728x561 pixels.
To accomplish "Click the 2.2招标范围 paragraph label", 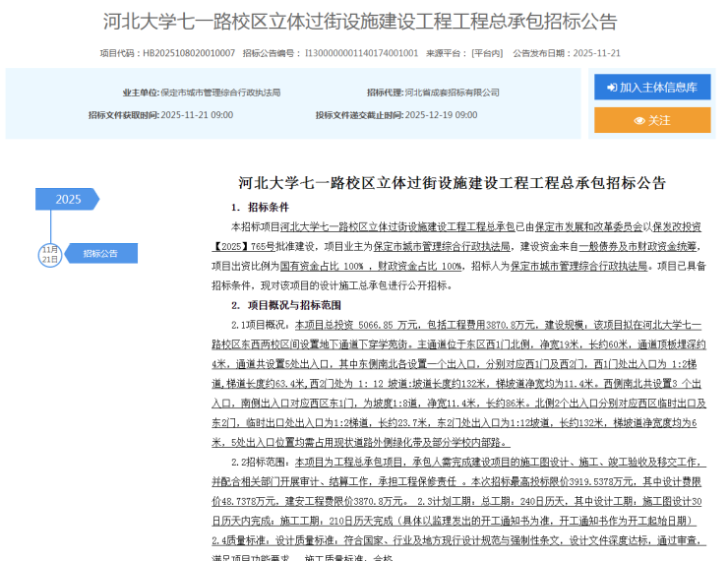I will pyautogui.click(x=260, y=462).
